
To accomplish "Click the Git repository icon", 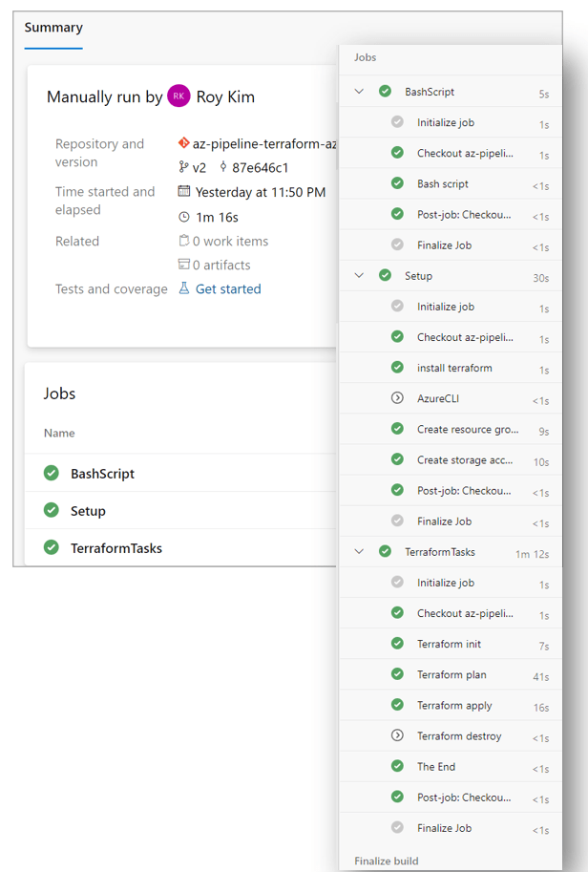I will click(x=184, y=143).
